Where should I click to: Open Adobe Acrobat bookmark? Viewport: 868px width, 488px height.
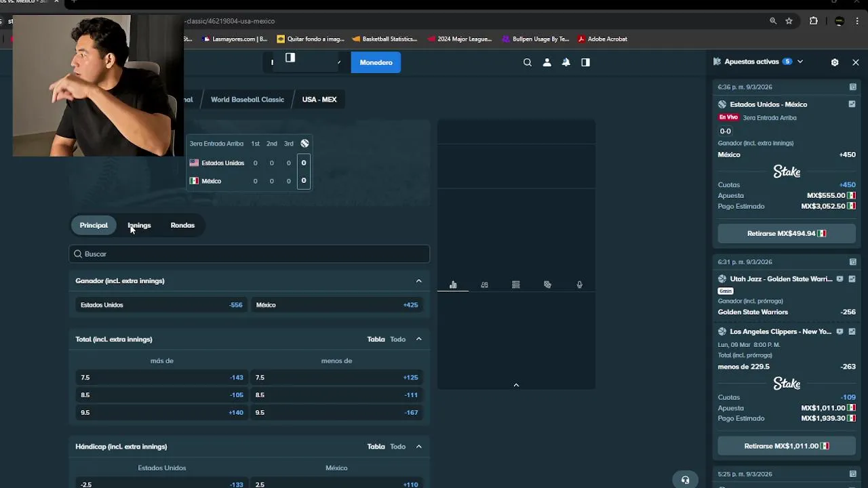tap(603, 39)
